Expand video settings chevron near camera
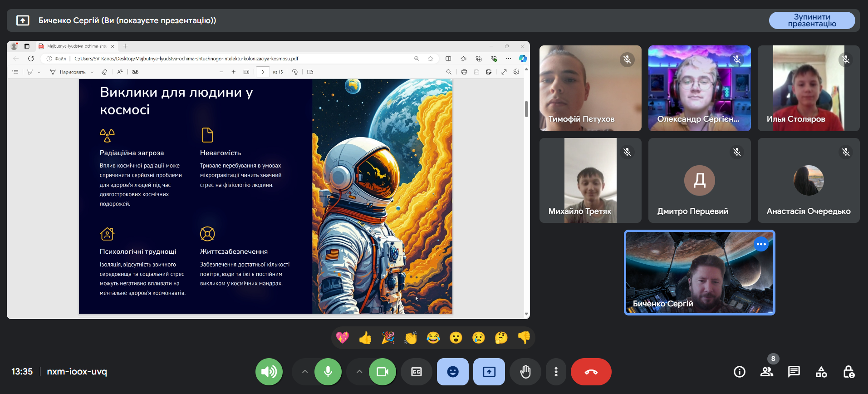This screenshot has height=394, width=868. coord(359,372)
